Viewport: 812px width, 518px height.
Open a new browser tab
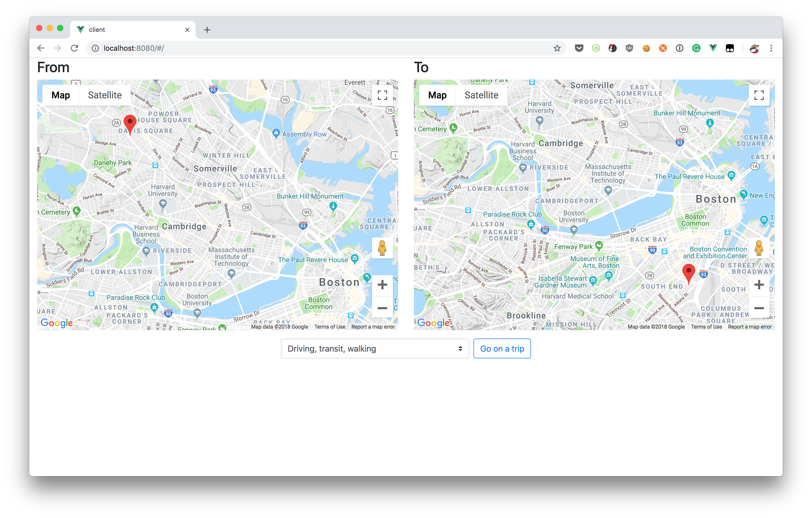[207, 30]
